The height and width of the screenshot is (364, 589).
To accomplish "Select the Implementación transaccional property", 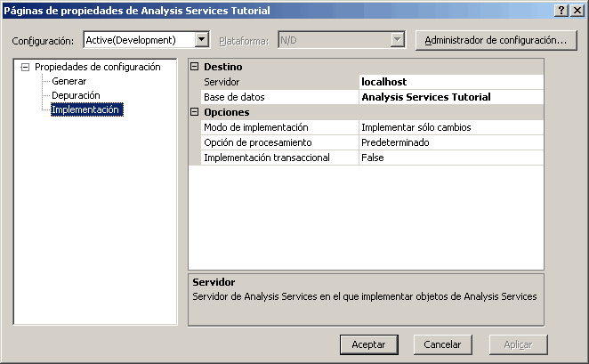I will [x=280, y=158].
